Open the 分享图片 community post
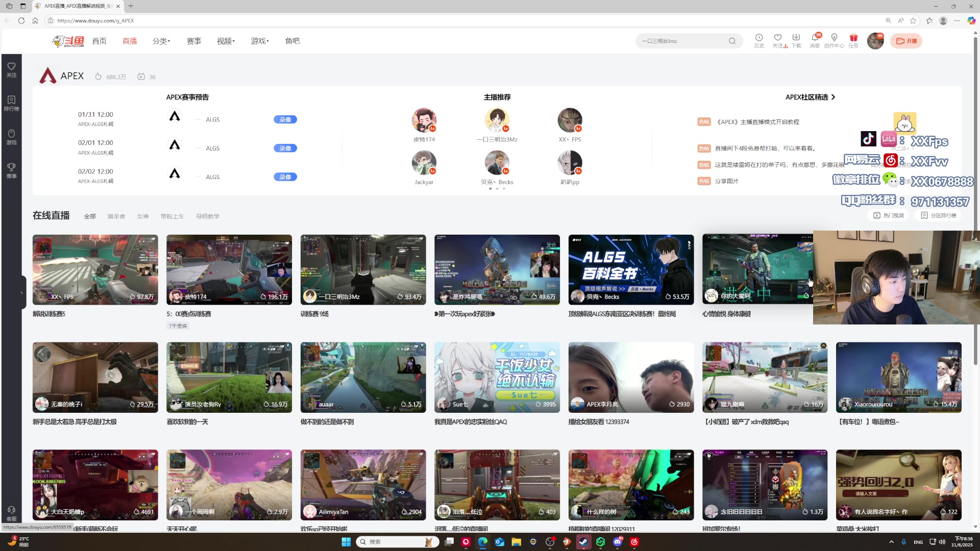980x551 pixels. (726, 181)
